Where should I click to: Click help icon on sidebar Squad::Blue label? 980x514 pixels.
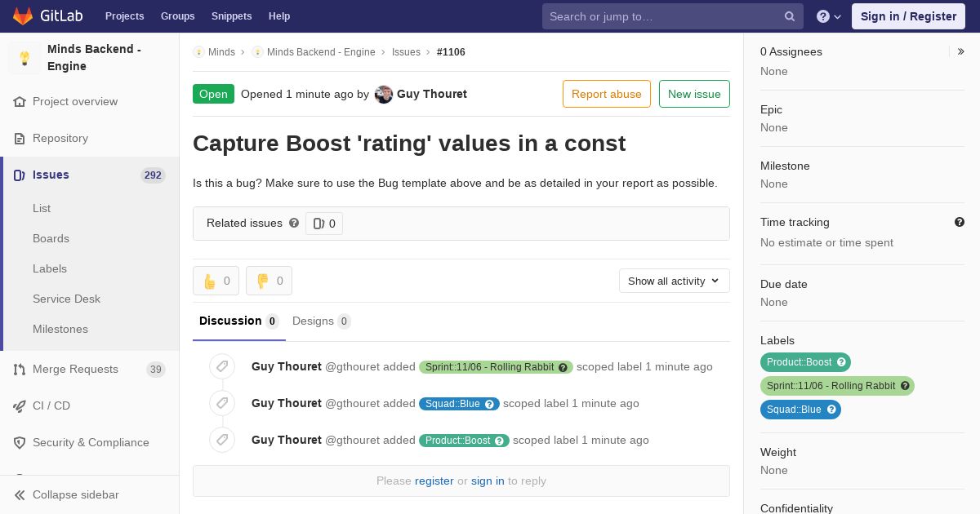pyautogui.click(x=831, y=410)
